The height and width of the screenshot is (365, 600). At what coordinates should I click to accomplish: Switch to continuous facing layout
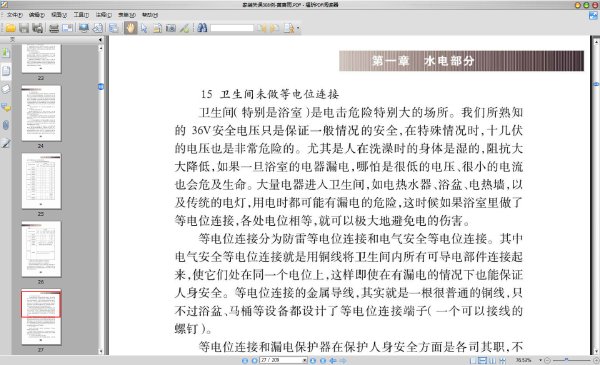point(502,360)
